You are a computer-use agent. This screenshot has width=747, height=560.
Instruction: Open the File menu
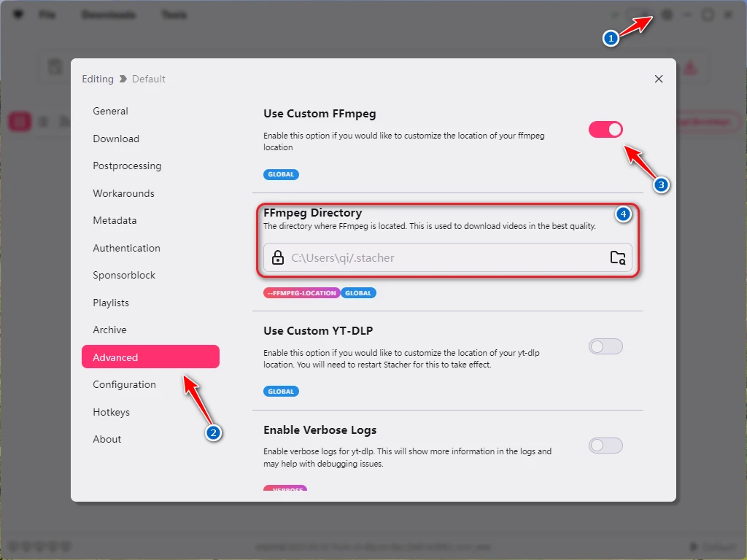point(47,15)
